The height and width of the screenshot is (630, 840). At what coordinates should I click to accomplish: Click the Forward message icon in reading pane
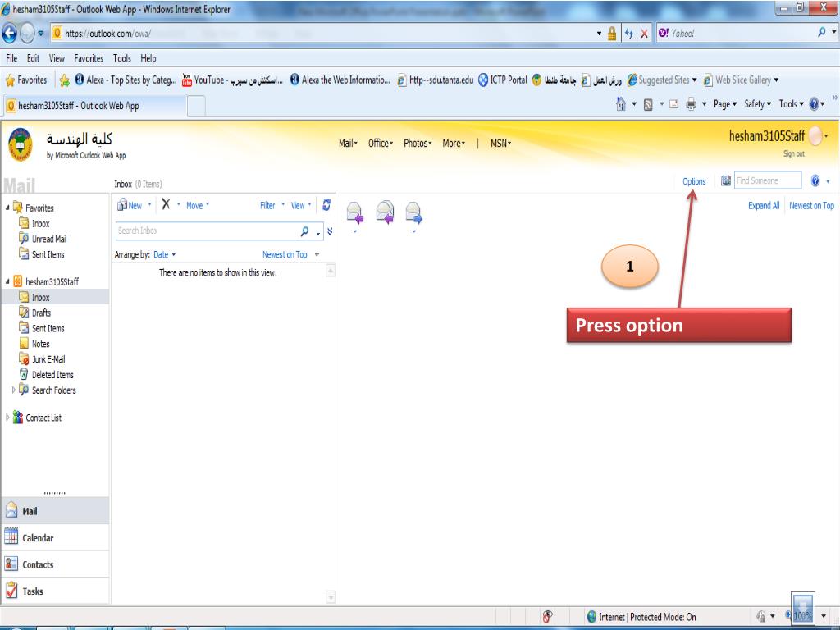414,213
